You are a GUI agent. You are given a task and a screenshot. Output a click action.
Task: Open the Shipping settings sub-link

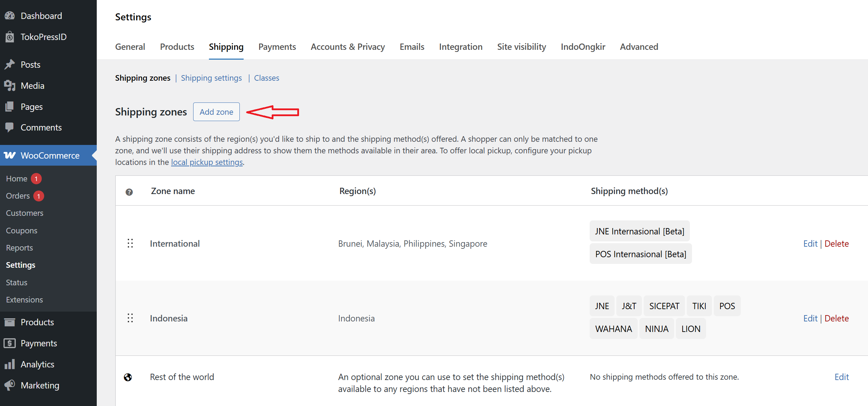[x=211, y=78]
